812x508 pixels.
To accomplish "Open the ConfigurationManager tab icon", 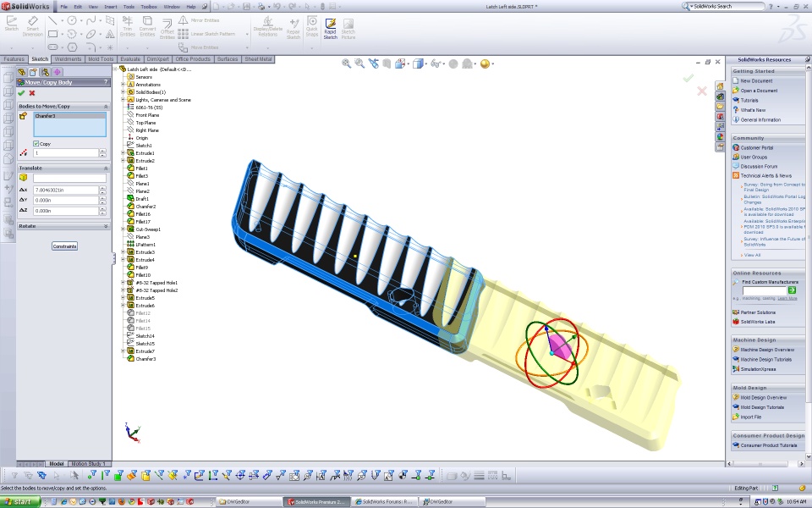I will pos(45,72).
